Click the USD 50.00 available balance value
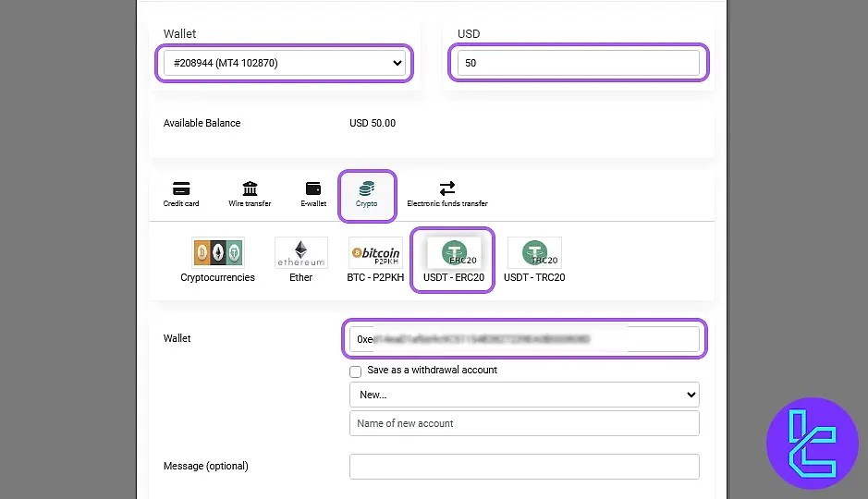The width and height of the screenshot is (868, 499). 373,123
